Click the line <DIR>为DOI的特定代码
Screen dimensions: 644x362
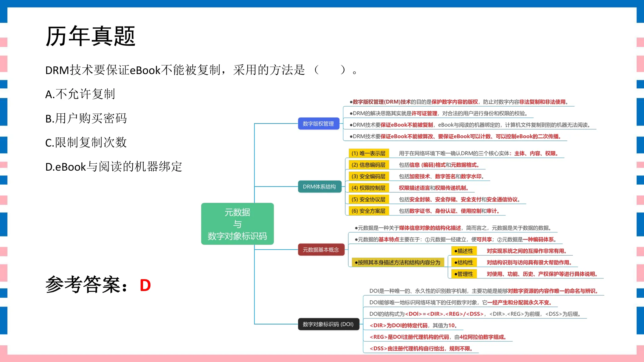click(413, 325)
